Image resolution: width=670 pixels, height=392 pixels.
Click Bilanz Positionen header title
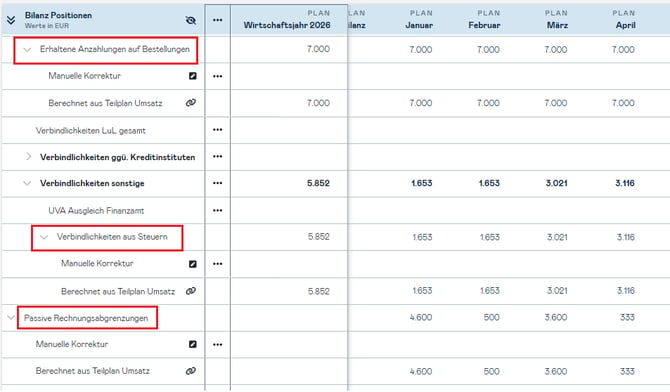click(58, 15)
